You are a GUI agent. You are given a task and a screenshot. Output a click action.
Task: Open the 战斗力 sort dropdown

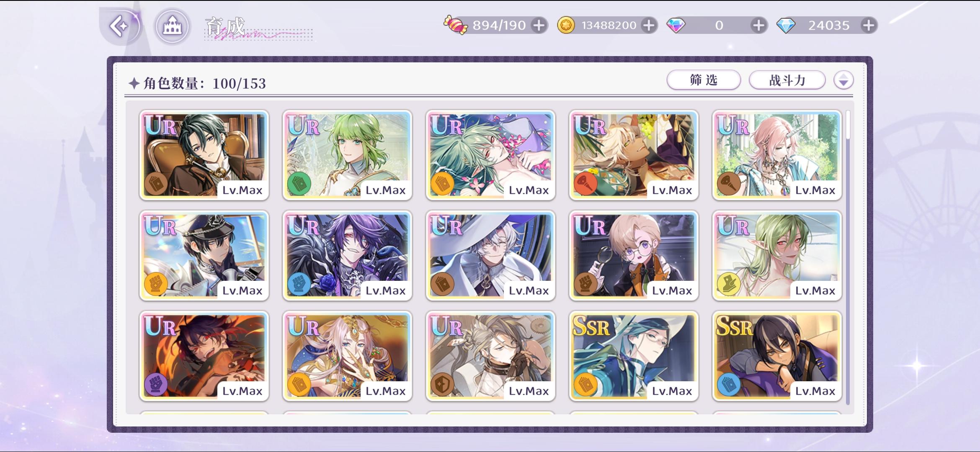(787, 80)
